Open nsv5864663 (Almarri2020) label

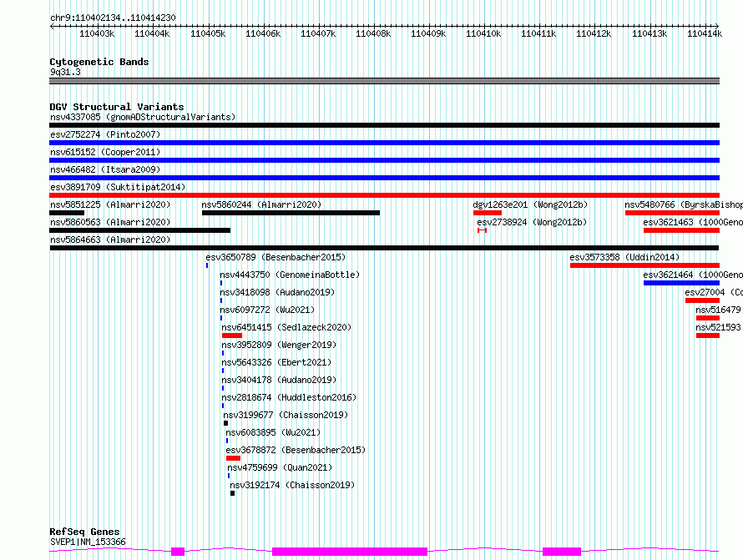[x=110, y=240]
